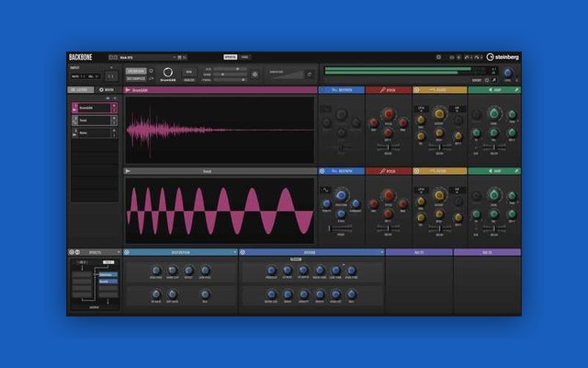Open the settings gear in top bar
The width and height of the screenshot is (588, 368).
click(438, 57)
